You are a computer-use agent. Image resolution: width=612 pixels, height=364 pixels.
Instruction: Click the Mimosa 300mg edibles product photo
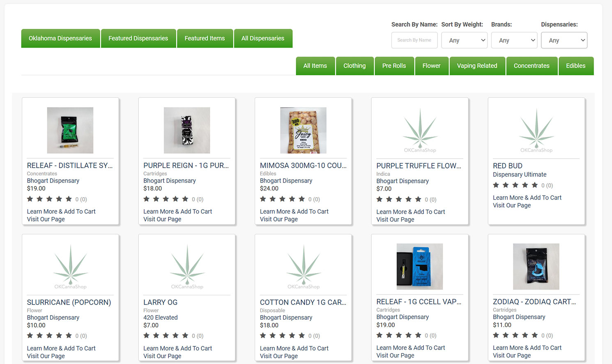303,130
